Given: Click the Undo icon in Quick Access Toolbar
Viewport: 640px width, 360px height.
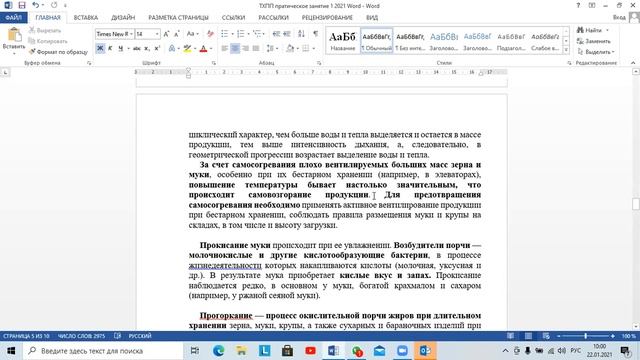Looking at the screenshot, I should click(36, 5).
